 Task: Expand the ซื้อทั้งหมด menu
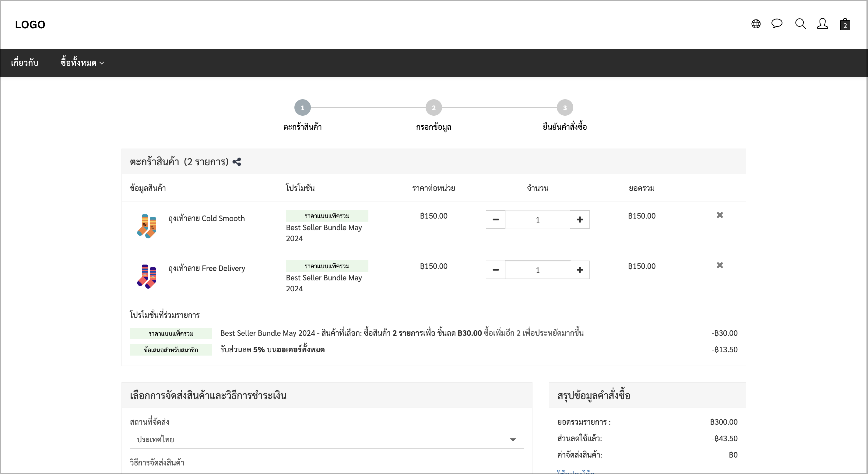click(x=82, y=63)
